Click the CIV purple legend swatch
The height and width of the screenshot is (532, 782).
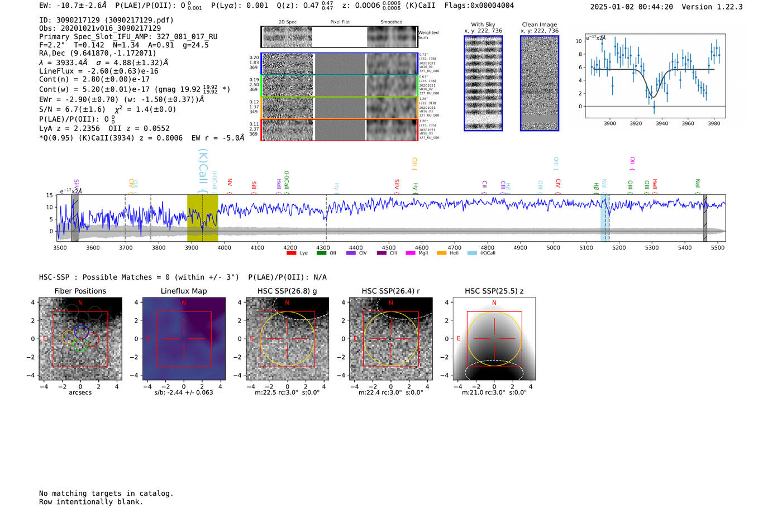click(x=351, y=253)
